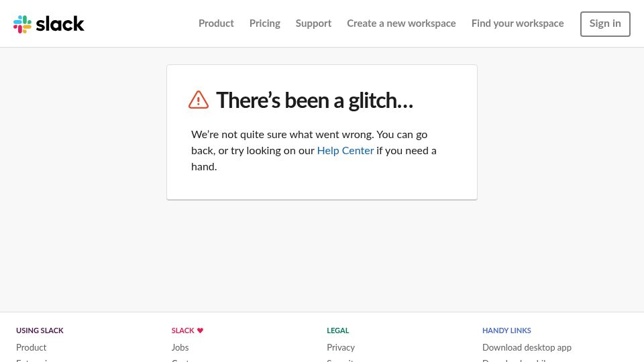Click the SLACK footer heading text
The width and height of the screenshot is (644, 362).
pyautogui.click(x=182, y=330)
